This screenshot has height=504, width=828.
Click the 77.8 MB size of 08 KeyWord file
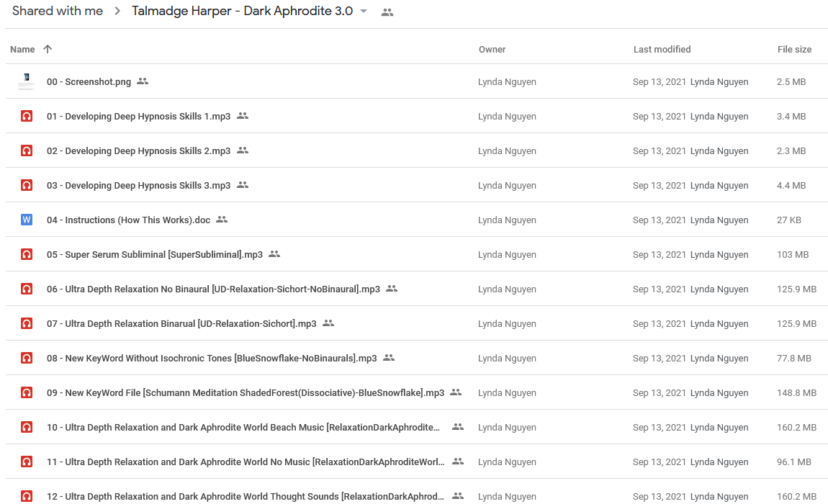pyautogui.click(x=793, y=358)
